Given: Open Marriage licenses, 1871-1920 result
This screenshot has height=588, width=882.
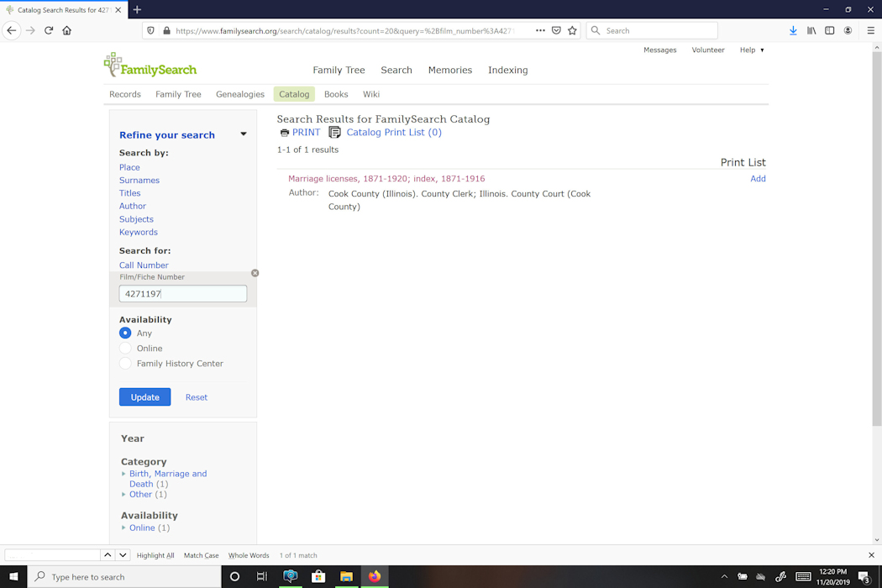Looking at the screenshot, I should pos(386,179).
